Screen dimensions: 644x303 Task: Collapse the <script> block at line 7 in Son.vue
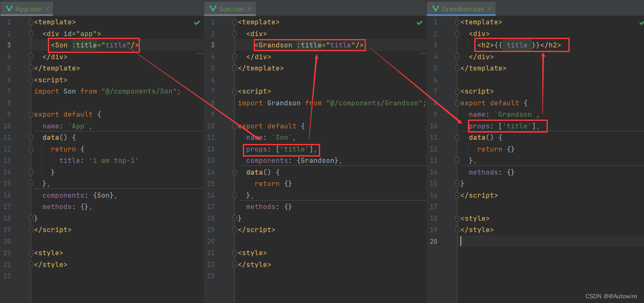(x=234, y=91)
